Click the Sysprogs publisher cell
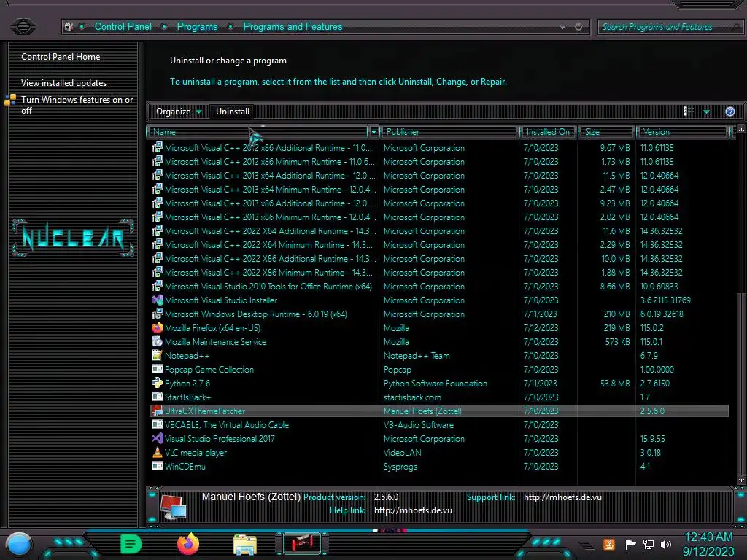 click(x=400, y=467)
